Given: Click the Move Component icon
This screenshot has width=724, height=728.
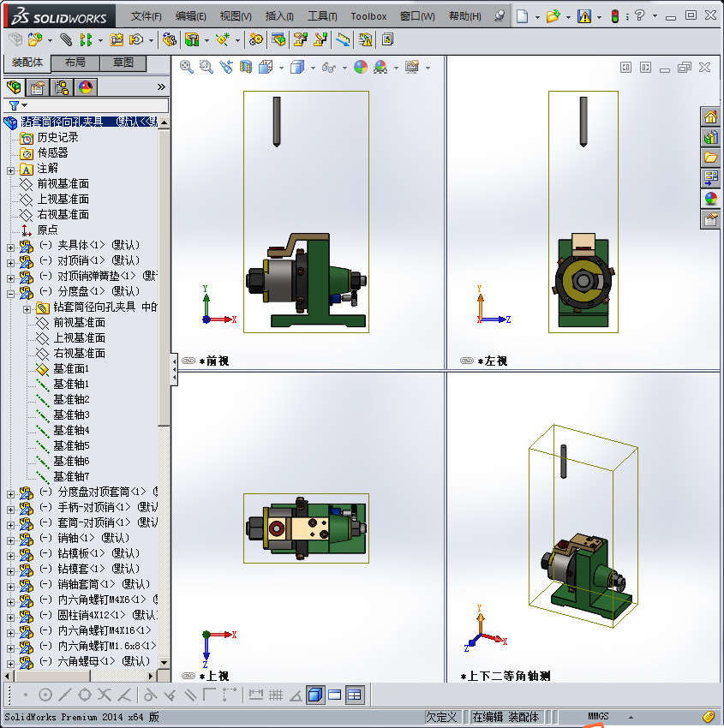Looking at the screenshot, I should [136, 40].
